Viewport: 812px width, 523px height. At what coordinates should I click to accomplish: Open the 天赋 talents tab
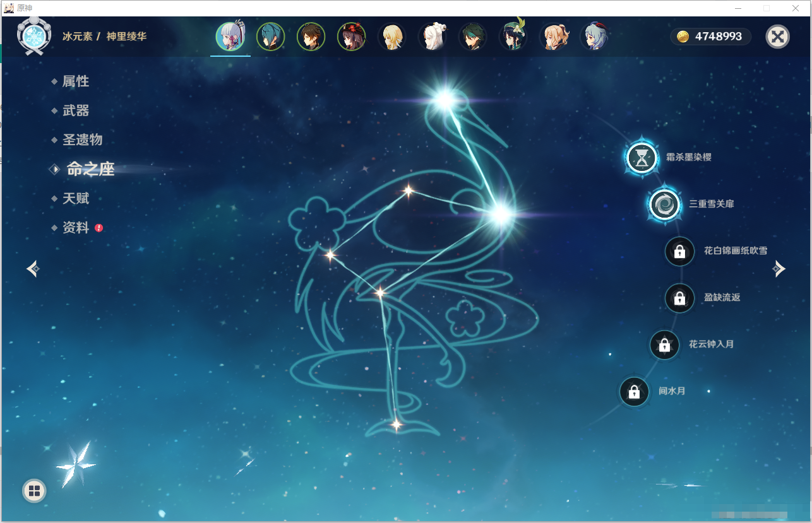click(x=76, y=198)
